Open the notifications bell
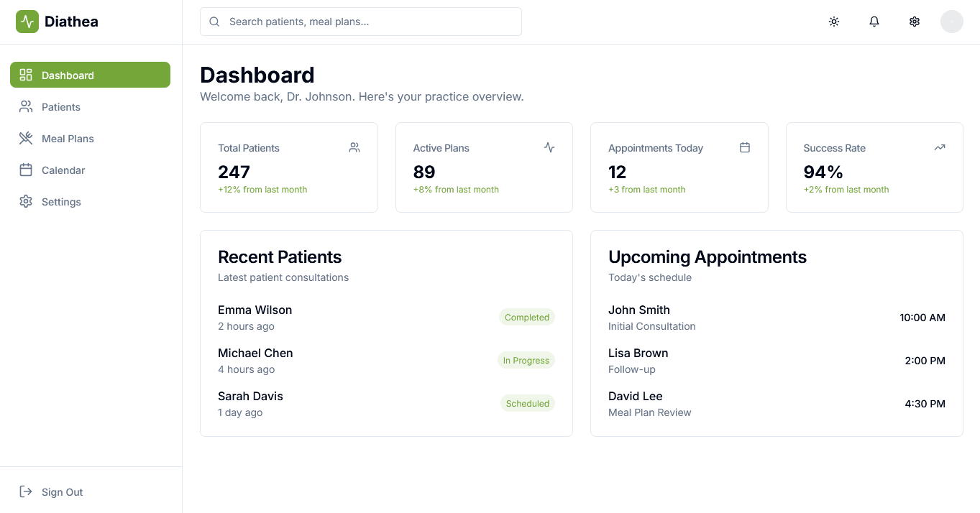The height and width of the screenshot is (513, 980). (x=874, y=22)
